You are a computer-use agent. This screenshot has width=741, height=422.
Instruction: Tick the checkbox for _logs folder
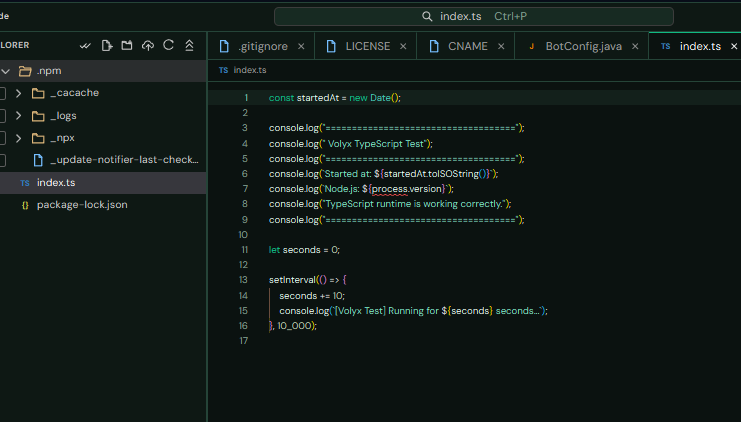(x=2, y=116)
